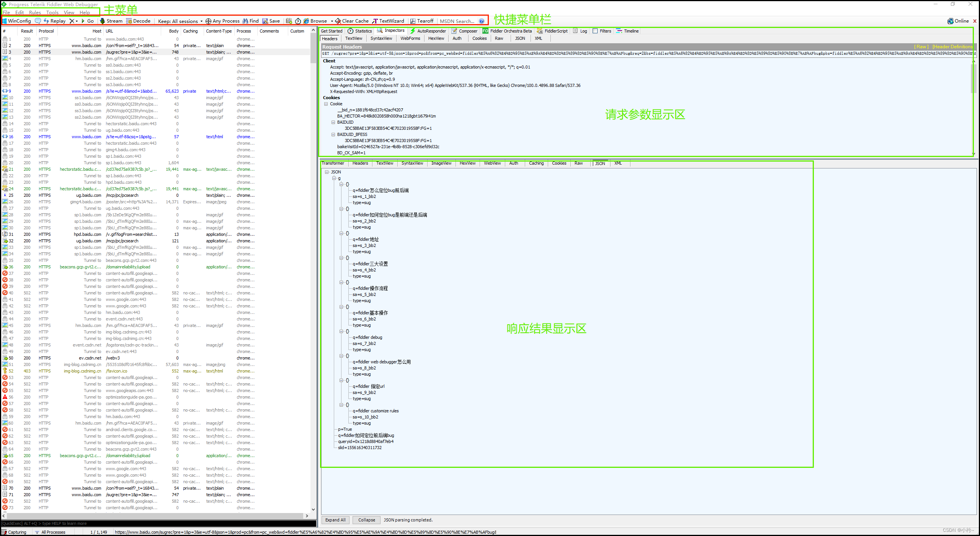Image resolution: width=980 pixels, height=536 pixels.
Task: Collapse object above q=fiddler地址
Action: coord(341,233)
